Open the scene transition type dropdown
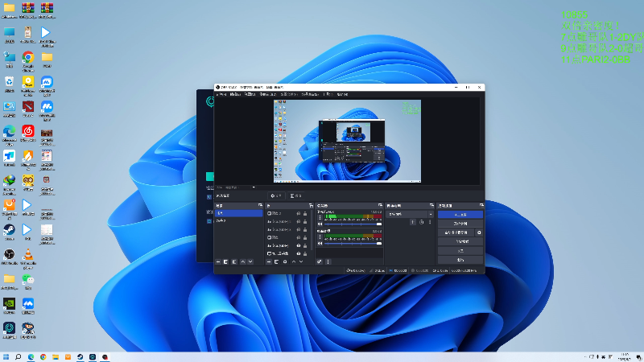Screen dimensions: 644x362 click(410, 214)
